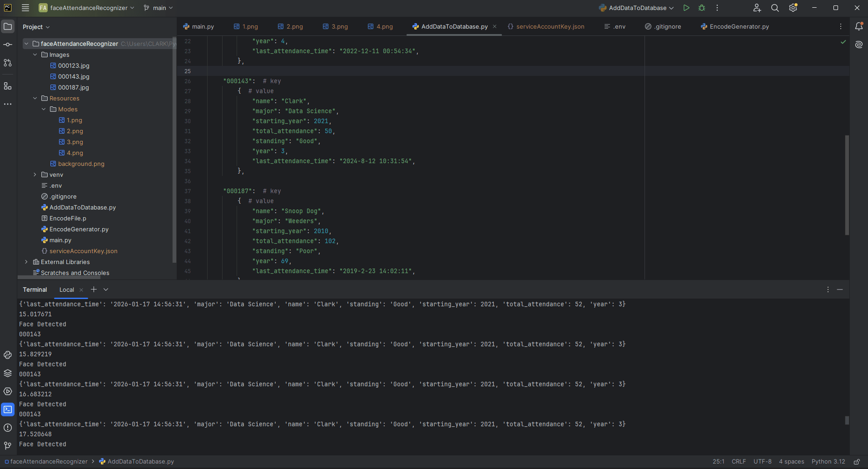Open the Project view dropdown
The width and height of the screenshot is (868, 469).
(36, 27)
